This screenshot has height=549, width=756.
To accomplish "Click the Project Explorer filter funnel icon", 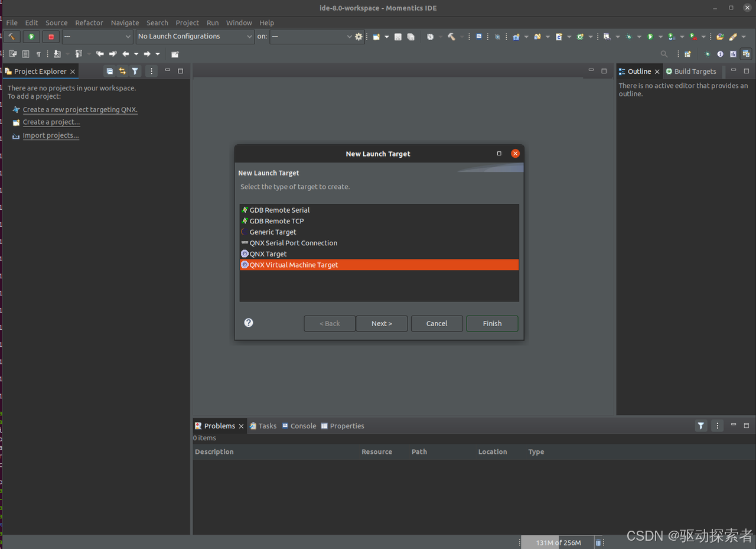I will 135,71.
